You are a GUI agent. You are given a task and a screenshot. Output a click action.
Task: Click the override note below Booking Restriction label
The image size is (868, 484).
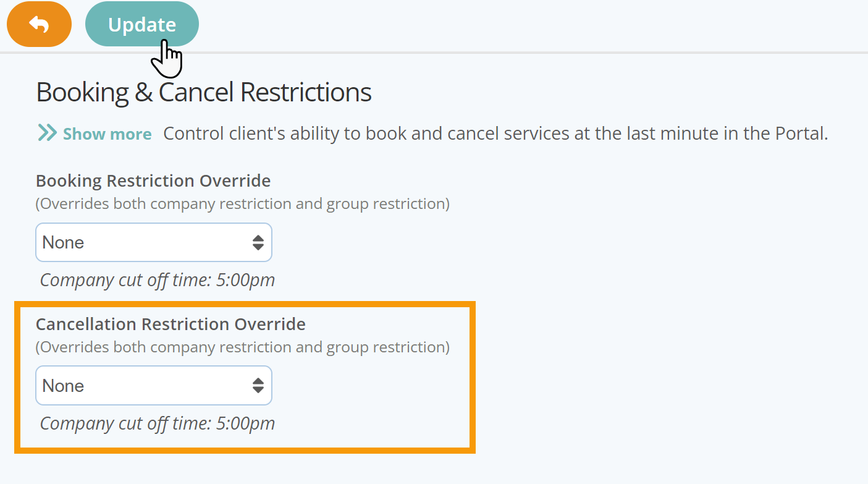click(x=243, y=204)
